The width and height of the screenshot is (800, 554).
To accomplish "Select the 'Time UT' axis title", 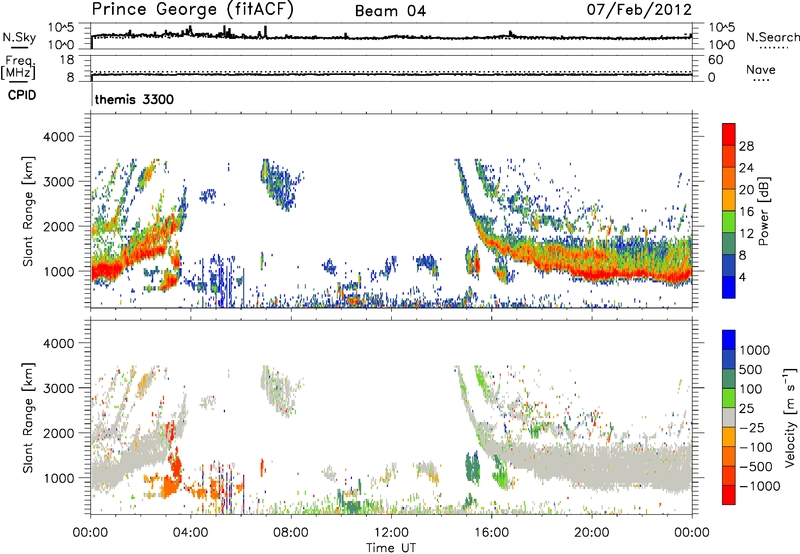I will (391, 548).
